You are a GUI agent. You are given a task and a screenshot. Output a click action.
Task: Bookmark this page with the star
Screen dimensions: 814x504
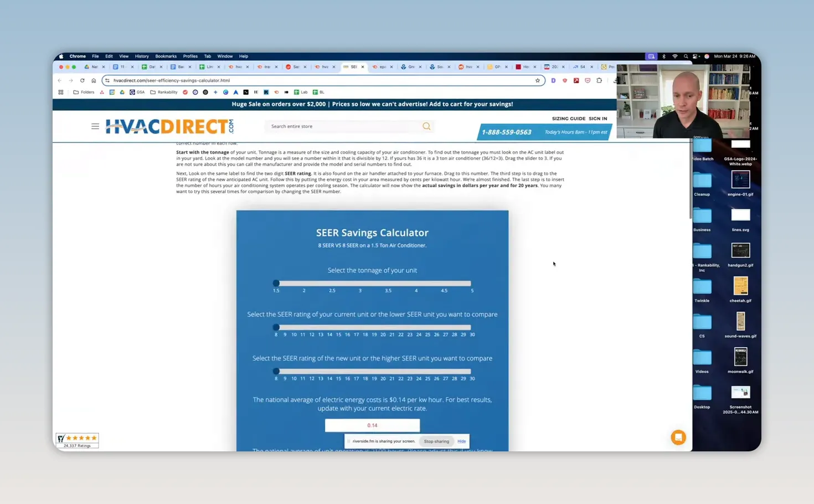(x=537, y=80)
